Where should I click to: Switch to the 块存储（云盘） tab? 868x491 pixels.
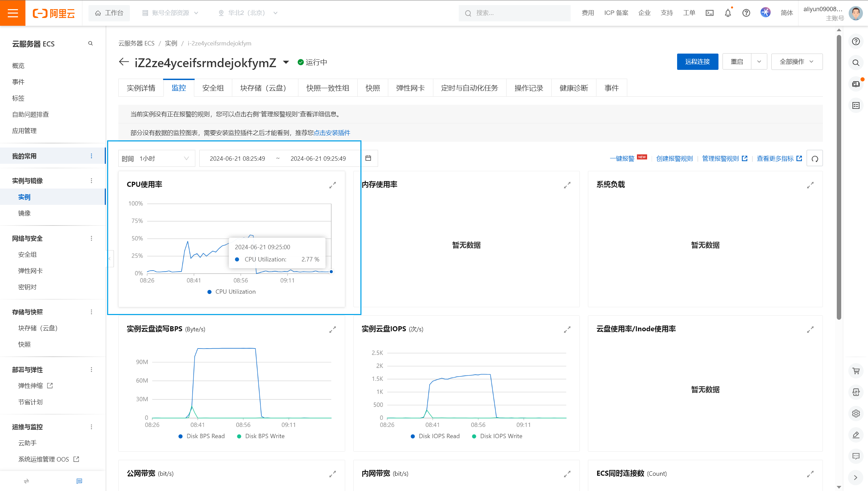pyautogui.click(x=265, y=88)
